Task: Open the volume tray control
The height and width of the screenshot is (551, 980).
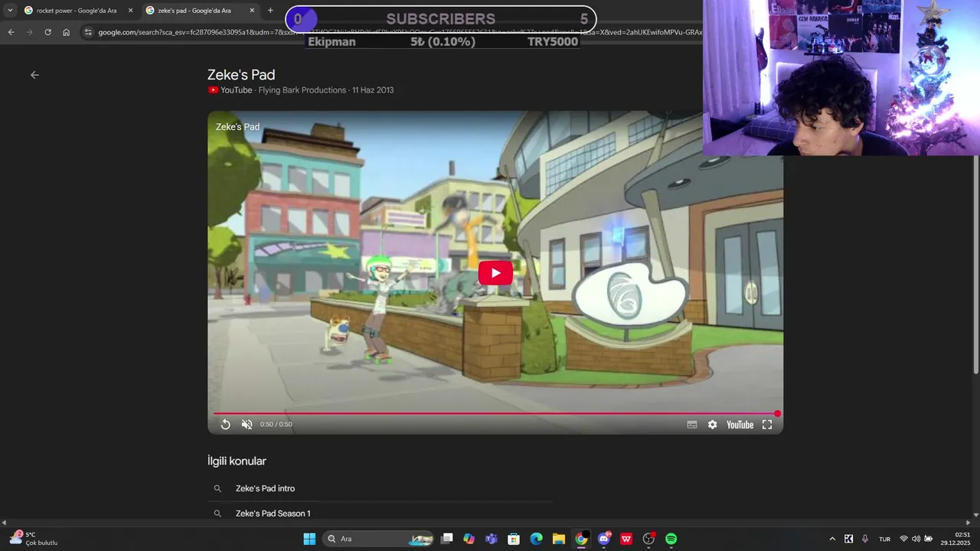Action: (916, 539)
